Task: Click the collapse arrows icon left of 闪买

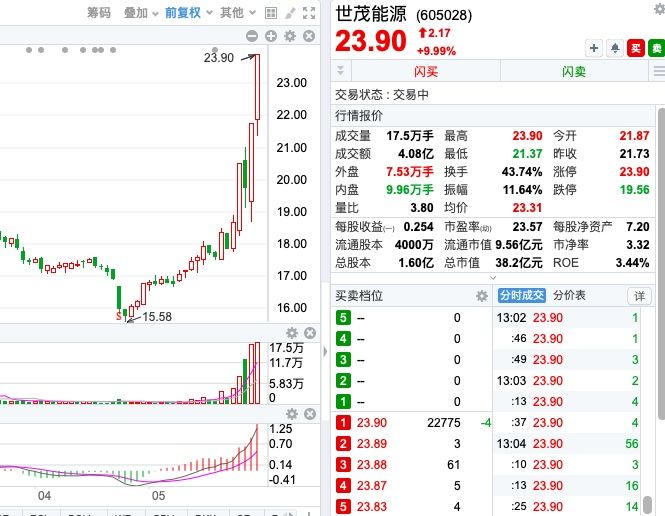Action: [x=341, y=71]
